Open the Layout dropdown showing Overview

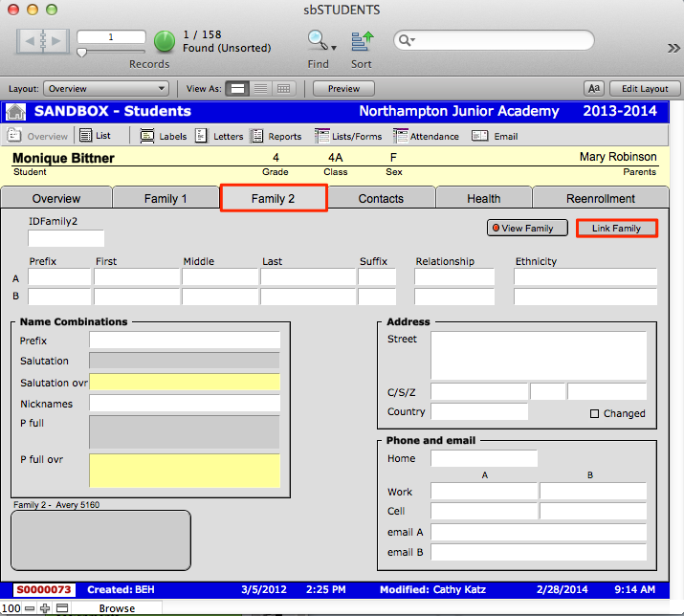106,89
